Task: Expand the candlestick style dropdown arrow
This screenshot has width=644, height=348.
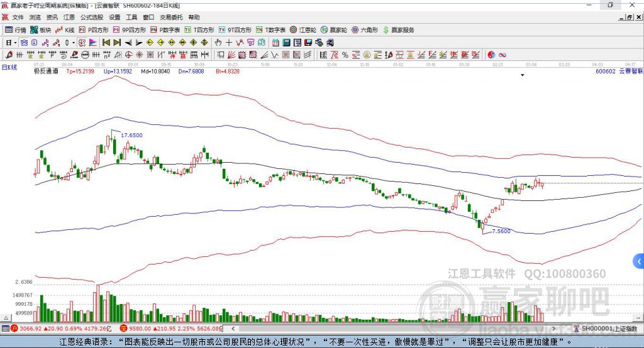Action: (x=74, y=43)
